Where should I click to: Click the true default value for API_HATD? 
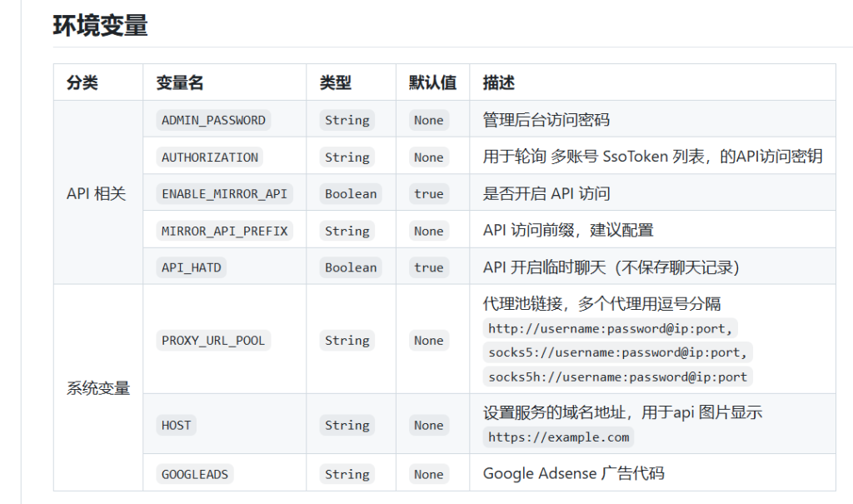[x=428, y=267]
